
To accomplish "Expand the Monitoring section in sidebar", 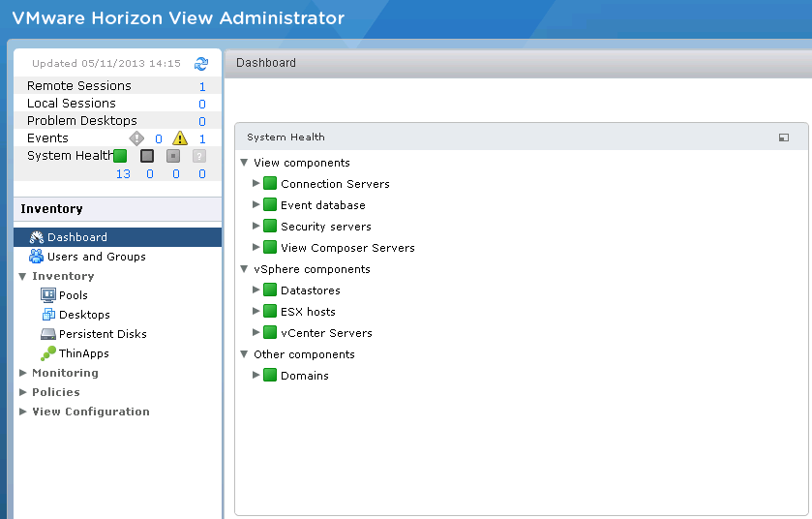I will (23, 373).
